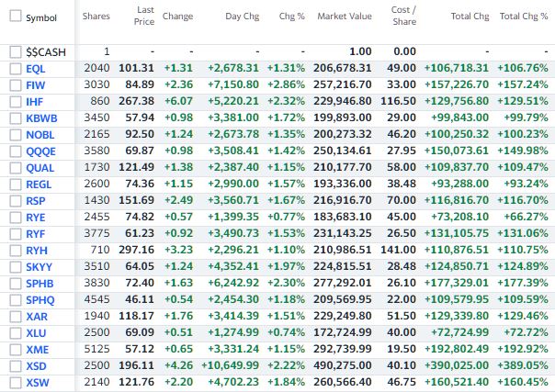Image resolution: width=555 pixels, height=392 pixels.
Task: Mark the XSW row checkbox
Action: (x=14, y=382)
